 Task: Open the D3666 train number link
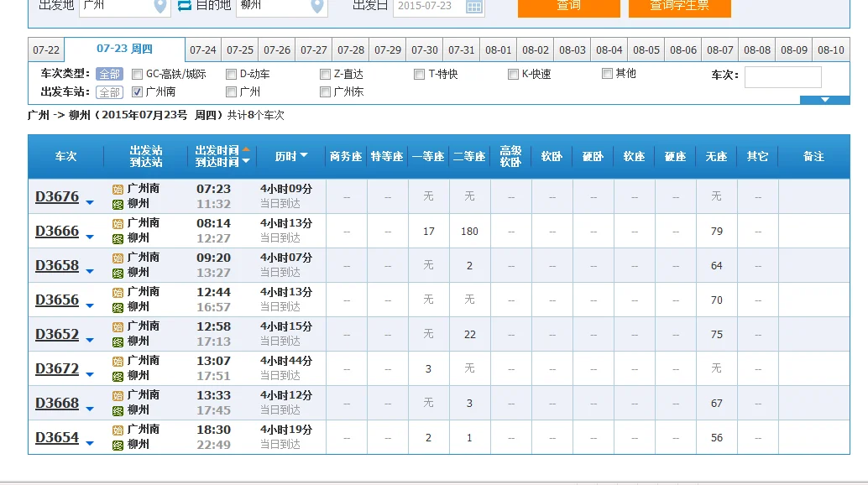[x=57, y=231]
